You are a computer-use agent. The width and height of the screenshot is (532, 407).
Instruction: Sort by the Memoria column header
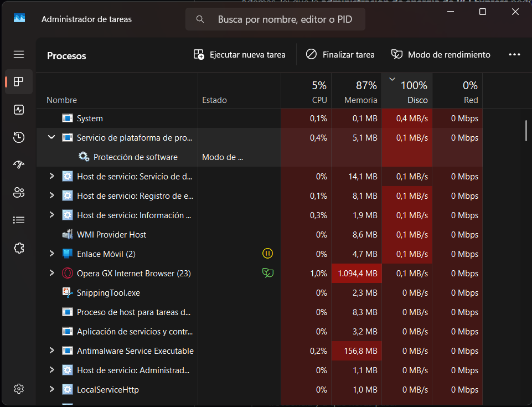[x=357, y=91]
